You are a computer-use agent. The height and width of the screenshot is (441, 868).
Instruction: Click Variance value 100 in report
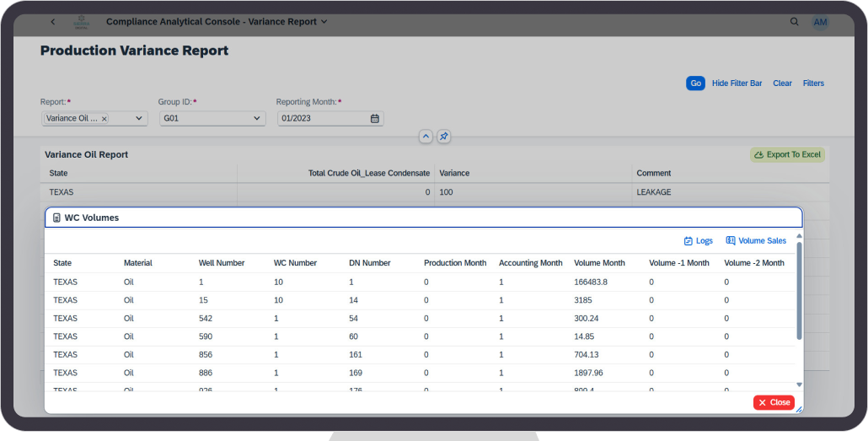click(446, 192)
